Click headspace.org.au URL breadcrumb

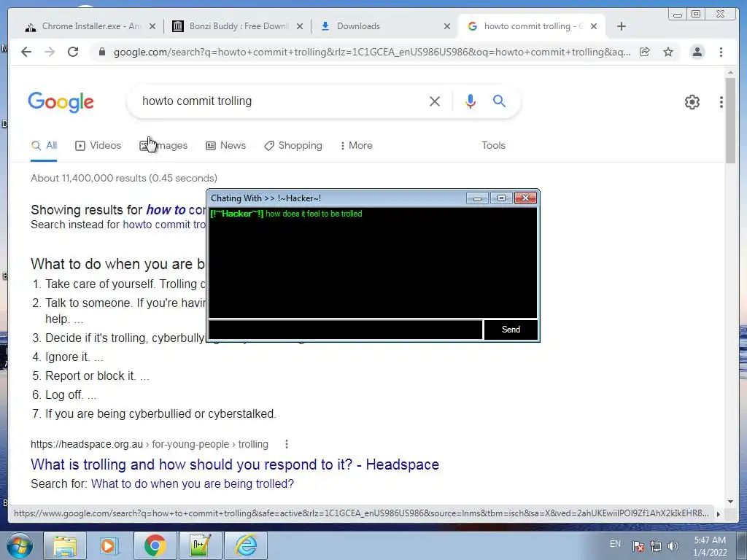point(149,444)
